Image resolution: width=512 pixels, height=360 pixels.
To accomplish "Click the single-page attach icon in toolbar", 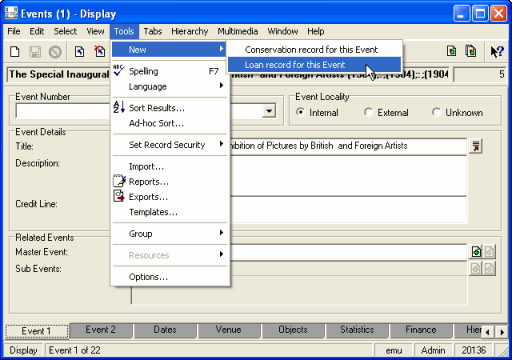I will (x=451, y=51).
